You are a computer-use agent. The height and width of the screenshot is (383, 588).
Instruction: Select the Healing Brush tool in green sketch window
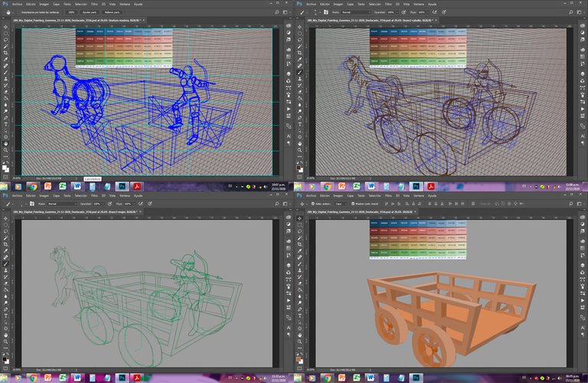click(x=5, y=257)
